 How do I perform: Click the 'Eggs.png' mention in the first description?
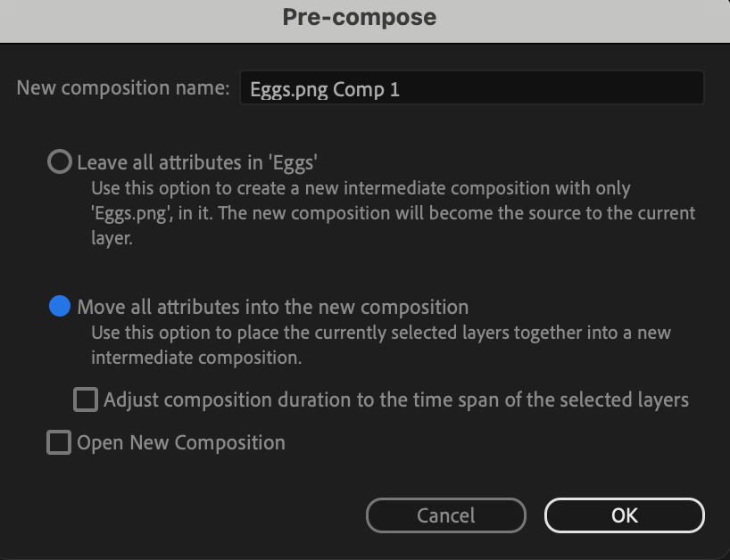click(x=129, y=214)
